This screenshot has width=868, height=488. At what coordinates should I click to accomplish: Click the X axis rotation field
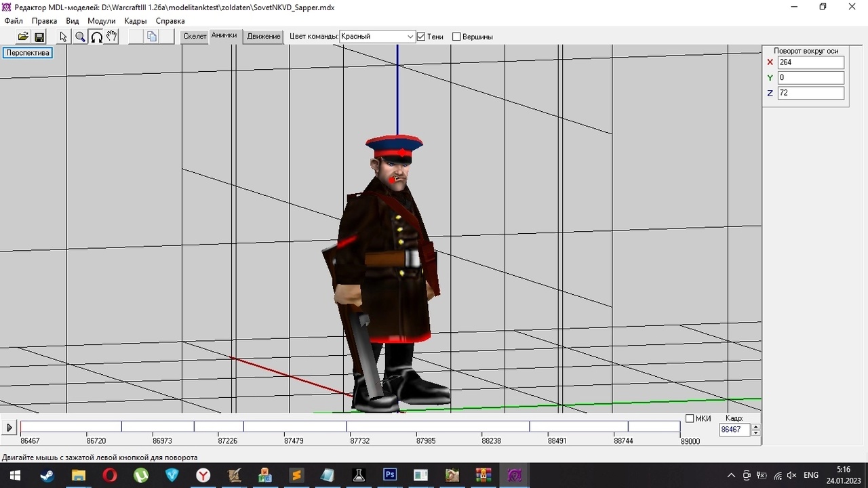(810, 62)
